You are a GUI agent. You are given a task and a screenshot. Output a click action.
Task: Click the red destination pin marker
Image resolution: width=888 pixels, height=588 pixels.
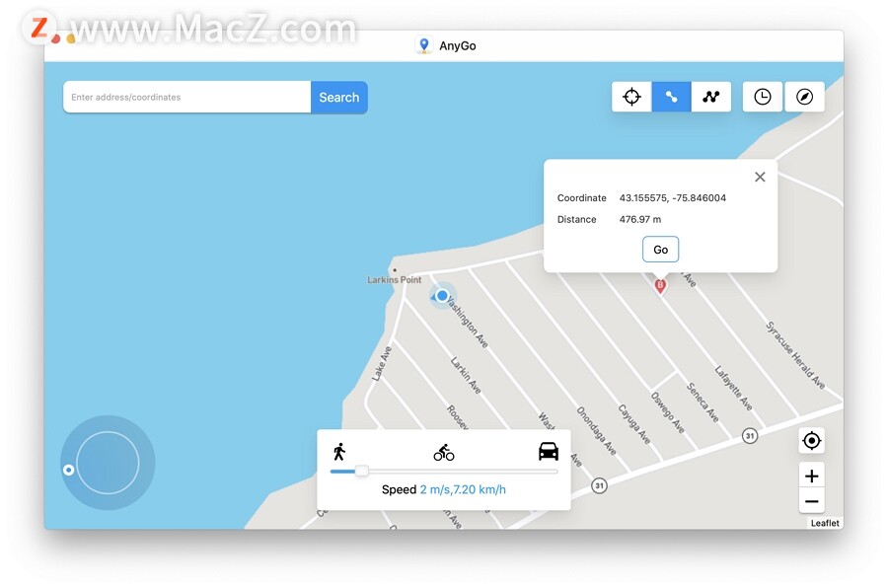coord(660,286)
